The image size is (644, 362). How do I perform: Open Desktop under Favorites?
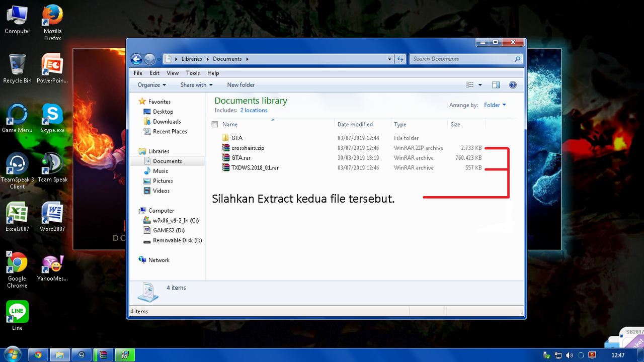pyautogui.click(x=163, y=112)
